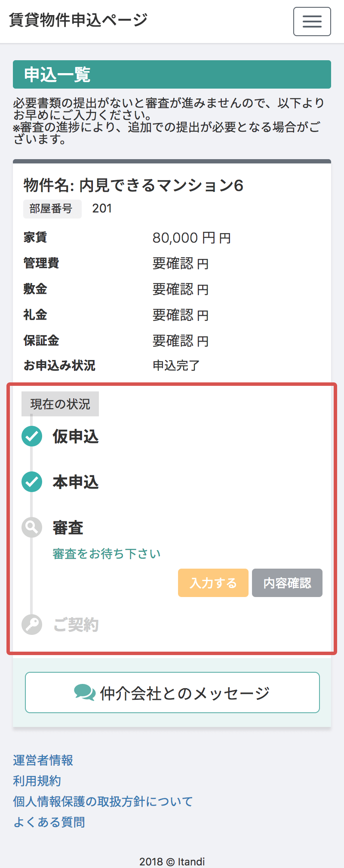The height and width of the screenshot is (868, 344).
Task: Click the 現在の状況 status label
Action: click(x=60, y=404)
